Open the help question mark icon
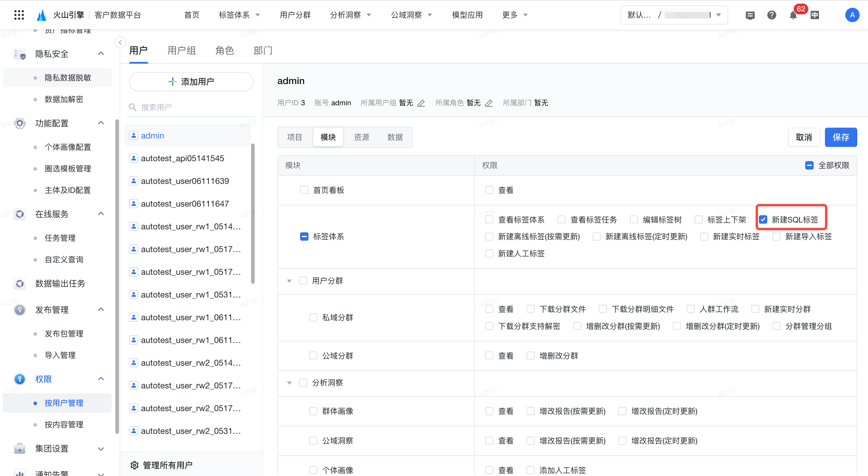The height and width of the screenshot is (476, 868). pos(772,15)
